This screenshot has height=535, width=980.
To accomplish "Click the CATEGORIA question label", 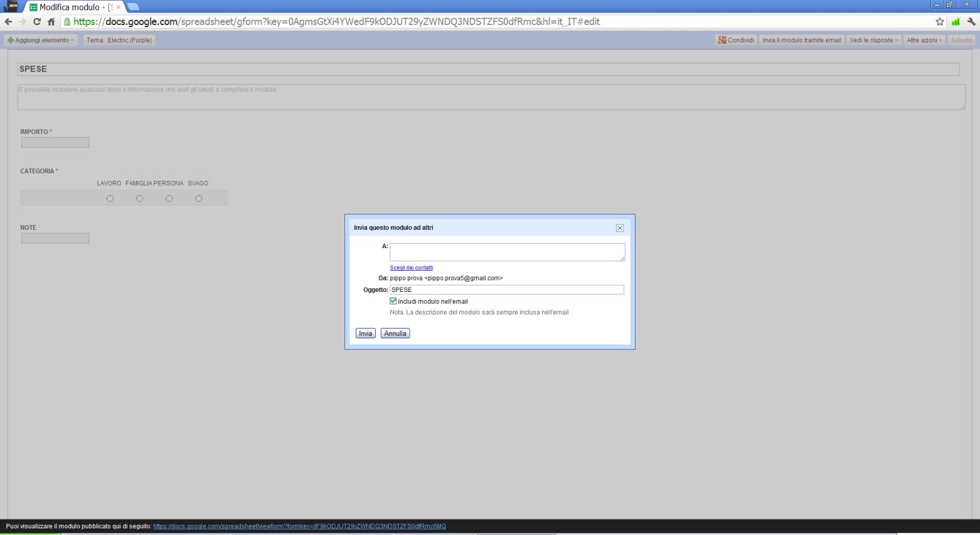I will pos(37,171).
